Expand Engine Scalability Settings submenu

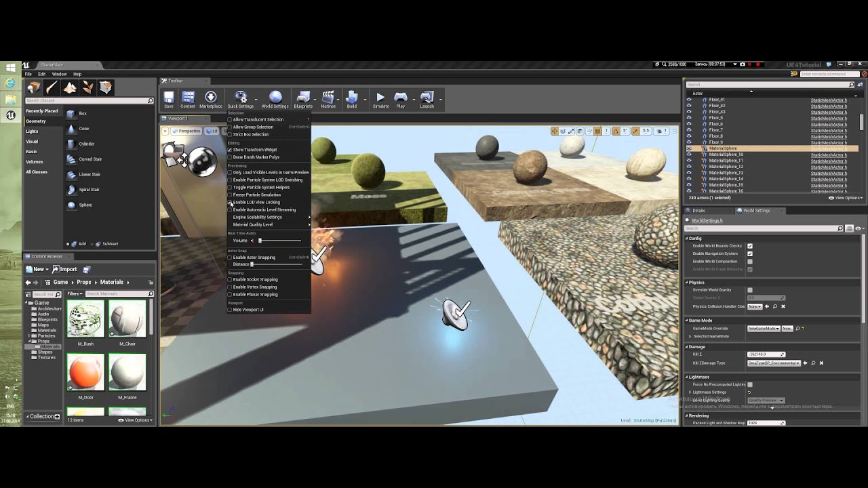click(269, 217)
